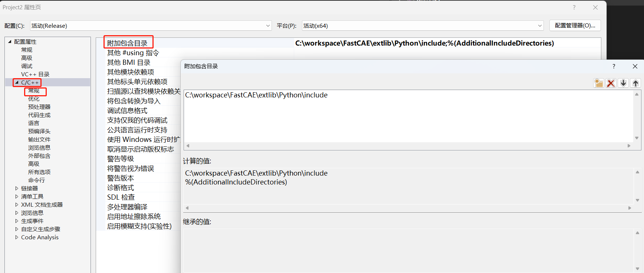The height and width of the screenshot is (273, 644).
Task: Move the include path down
Action: pos(623,83)
